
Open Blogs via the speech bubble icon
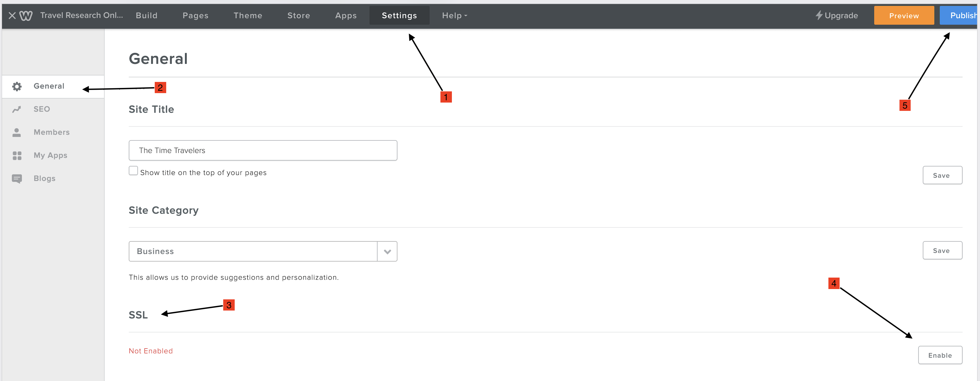click(x=17, y=178)
